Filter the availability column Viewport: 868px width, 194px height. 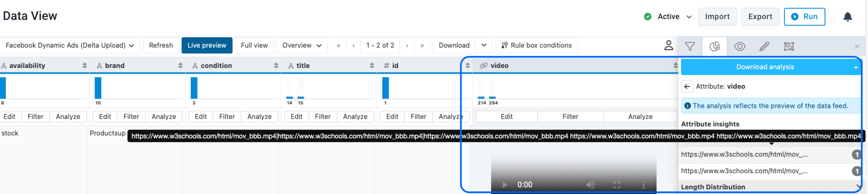point(36,117)
